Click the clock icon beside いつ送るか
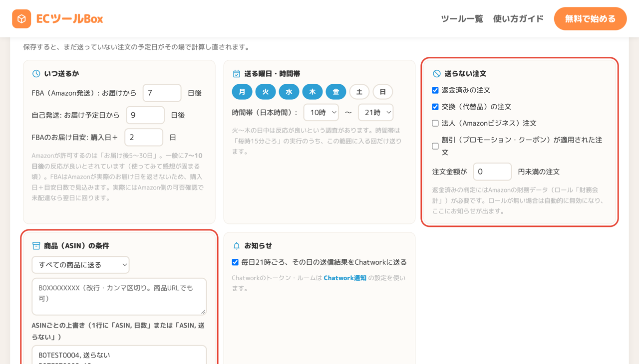Image resolution: width=639 pixels, height=364 pixels. (x=36, y=74)
